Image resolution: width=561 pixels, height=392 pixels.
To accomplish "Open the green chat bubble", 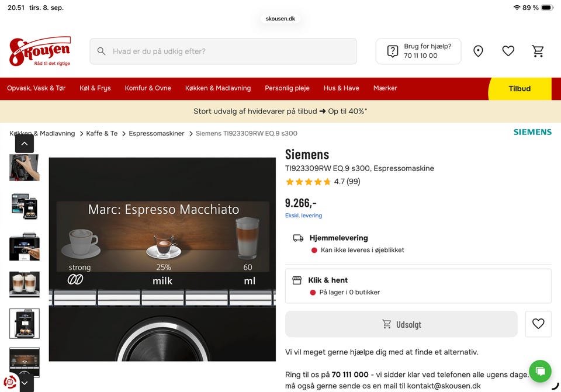I will click(x=540, y=371).
